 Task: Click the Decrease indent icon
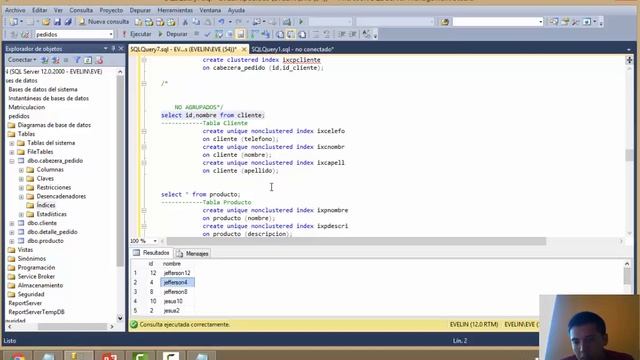coord(342,34)
